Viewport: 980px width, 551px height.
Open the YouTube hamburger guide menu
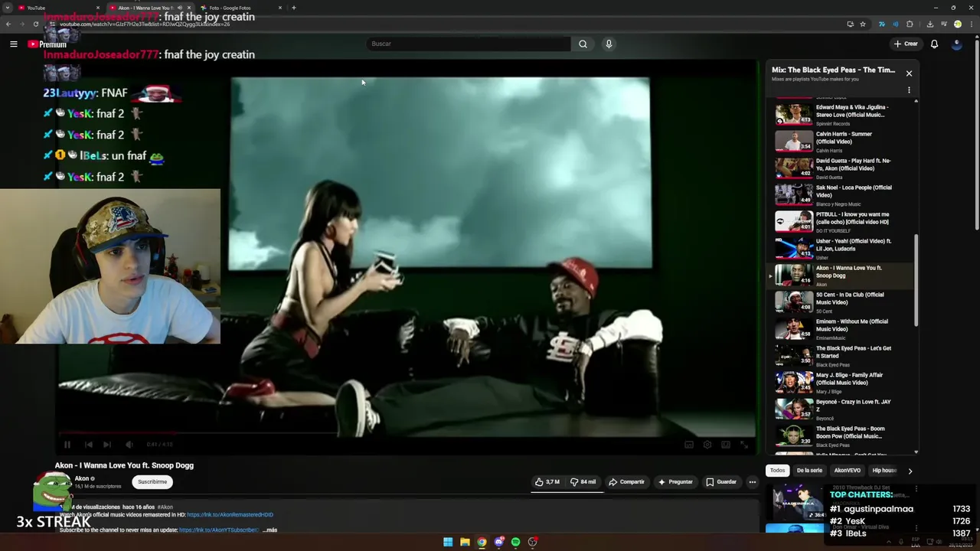tap(13, 44)
